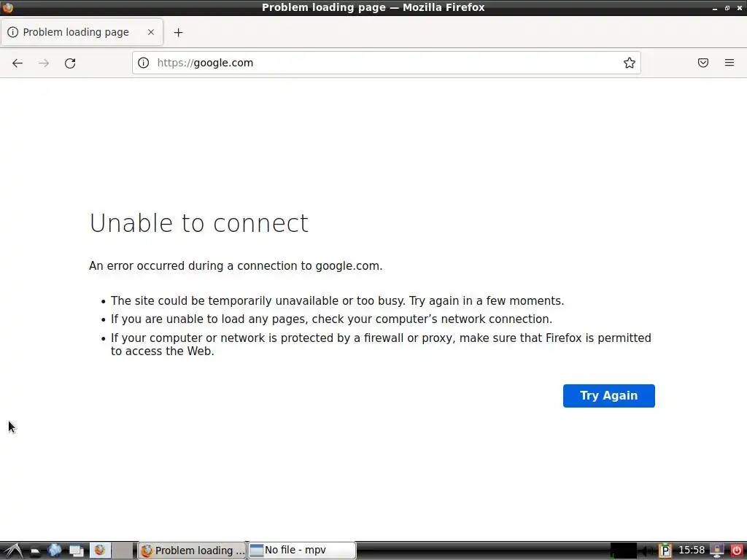Open the volume control speaker icon
This screenshot has height=560, width=747.
click(646, 551)
